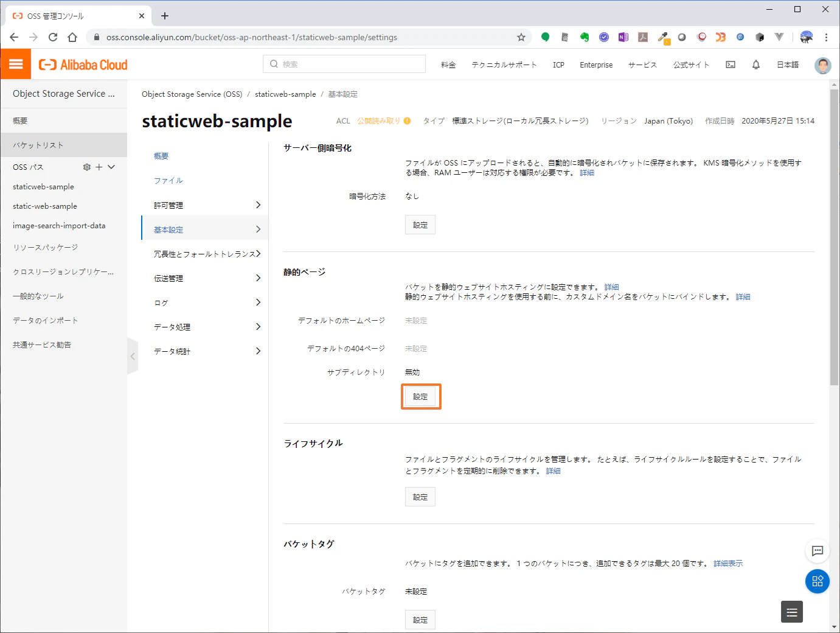Click the dark list menu floating button

792,612
